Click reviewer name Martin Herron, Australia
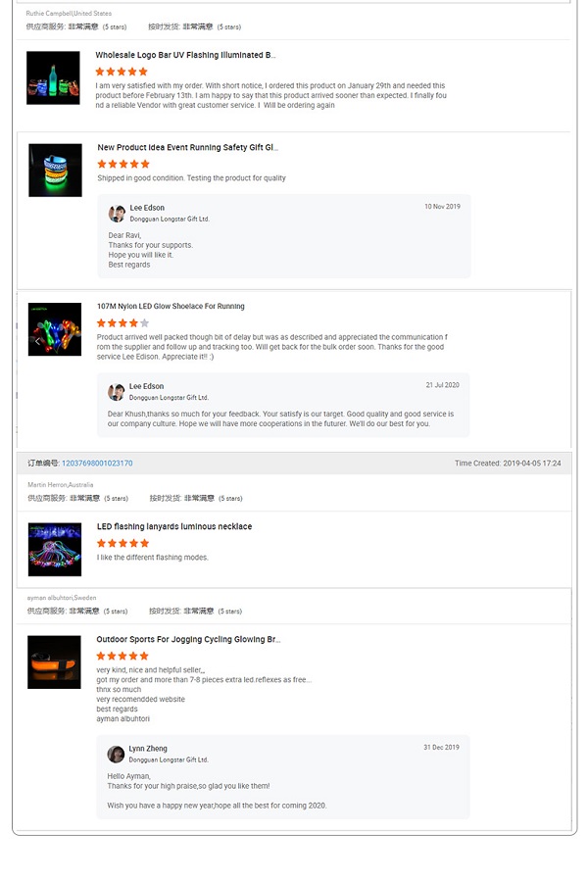Image resolution: width=588 pixels, height=882 pixels. coord(60,485)
